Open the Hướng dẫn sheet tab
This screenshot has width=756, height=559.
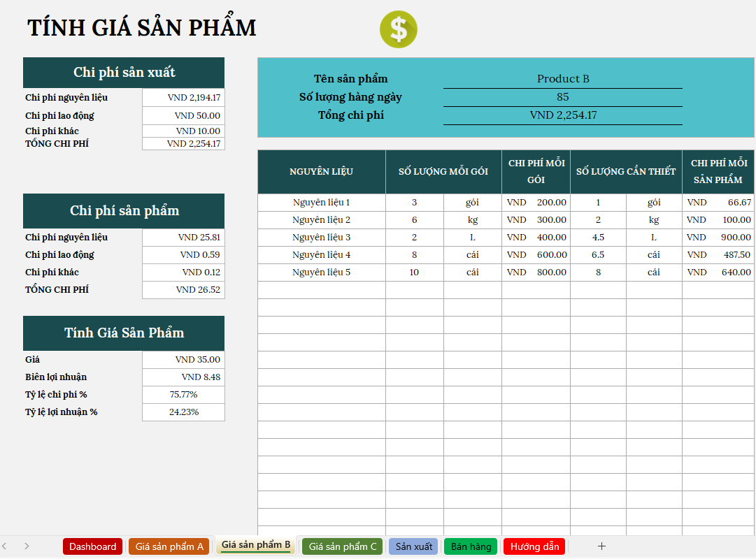(534, 546)
